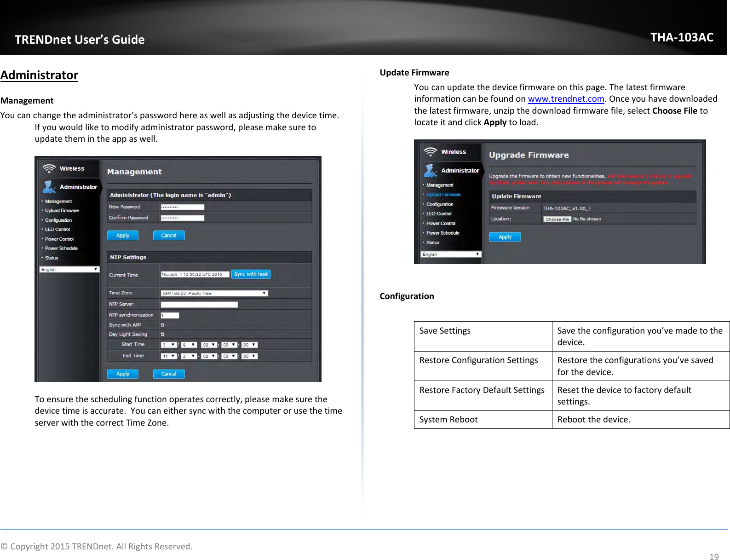Image resolution: width=730 pixels, height=560 pixels.
Task: Select Management in the Management screenshot sidebar
Action: [58, 201]
